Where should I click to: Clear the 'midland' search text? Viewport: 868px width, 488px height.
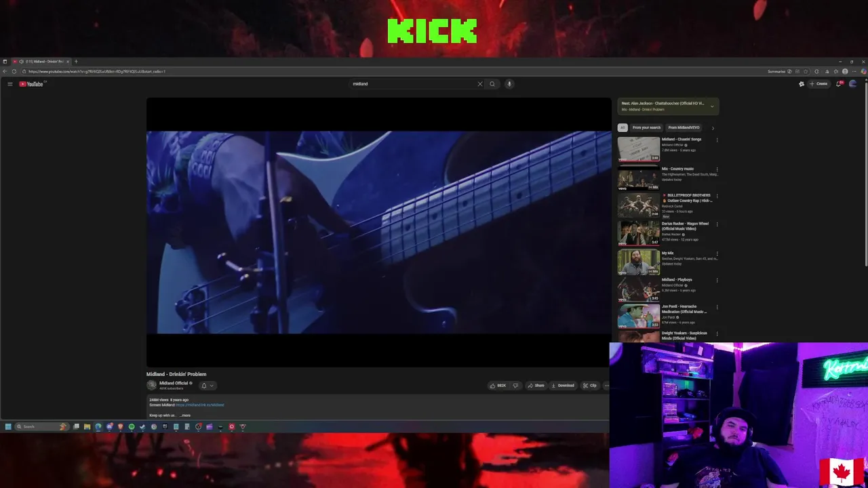click(x=480, y=84)
